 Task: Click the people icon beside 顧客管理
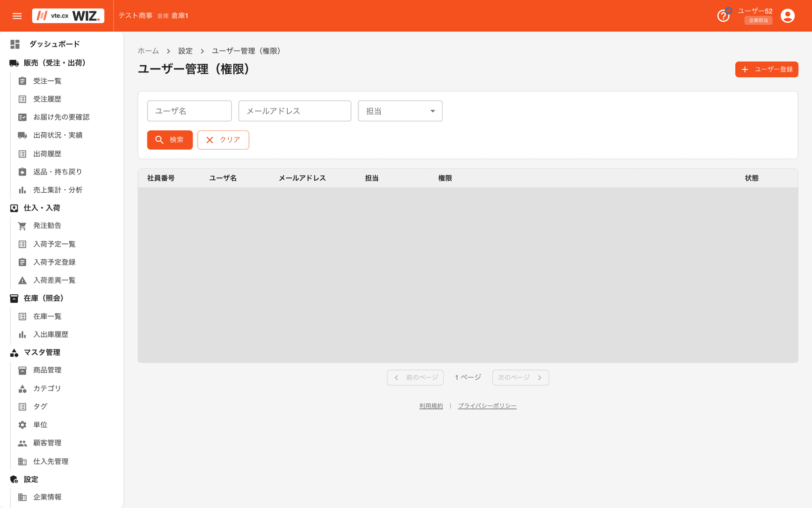(22, 443)
